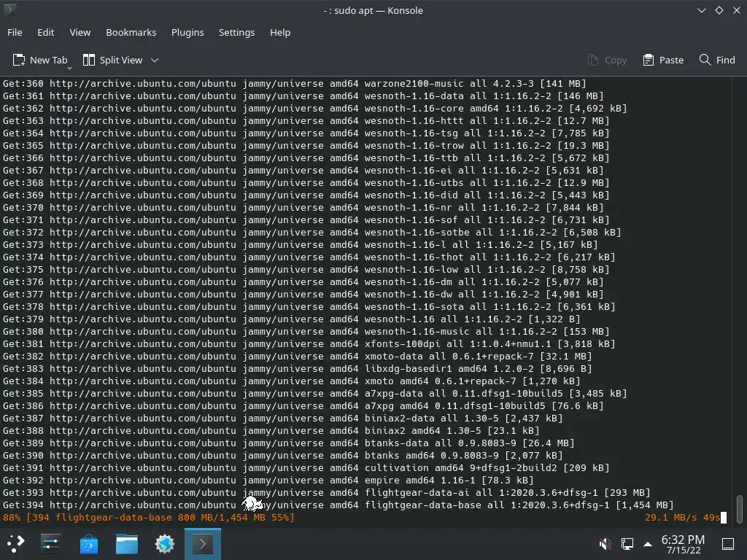This screenshot has height=560, width=747.
Task: Click the line Get:383 libxdg-basedir1
Action: pos(298,368)
